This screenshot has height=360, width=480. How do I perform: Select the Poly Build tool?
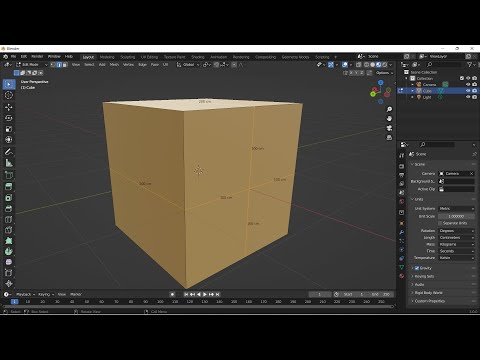[9, 241]
